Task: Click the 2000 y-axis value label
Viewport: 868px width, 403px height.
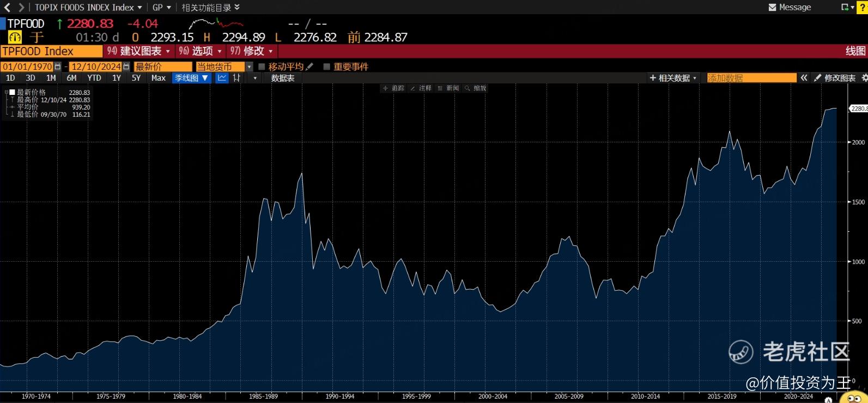Action: pyautogui.click(x=859, y=142)
